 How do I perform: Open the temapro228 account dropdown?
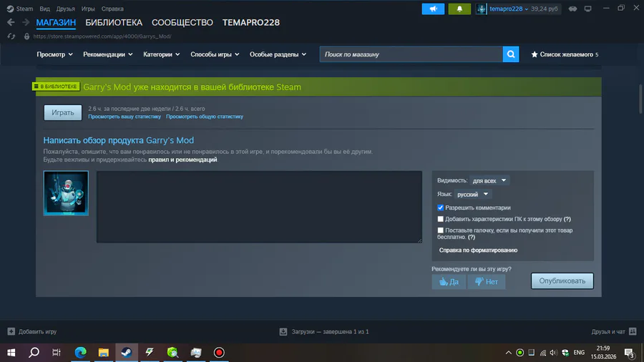tap(509, 9)
